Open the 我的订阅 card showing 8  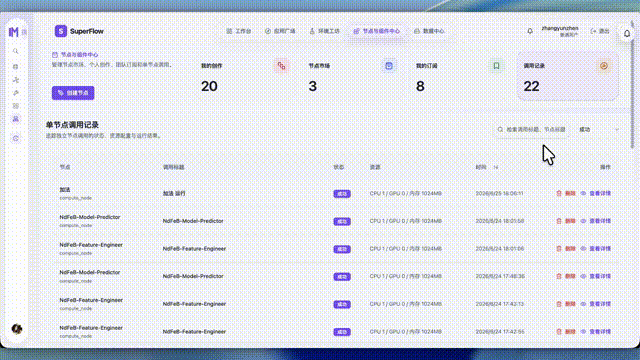point(460,76)
